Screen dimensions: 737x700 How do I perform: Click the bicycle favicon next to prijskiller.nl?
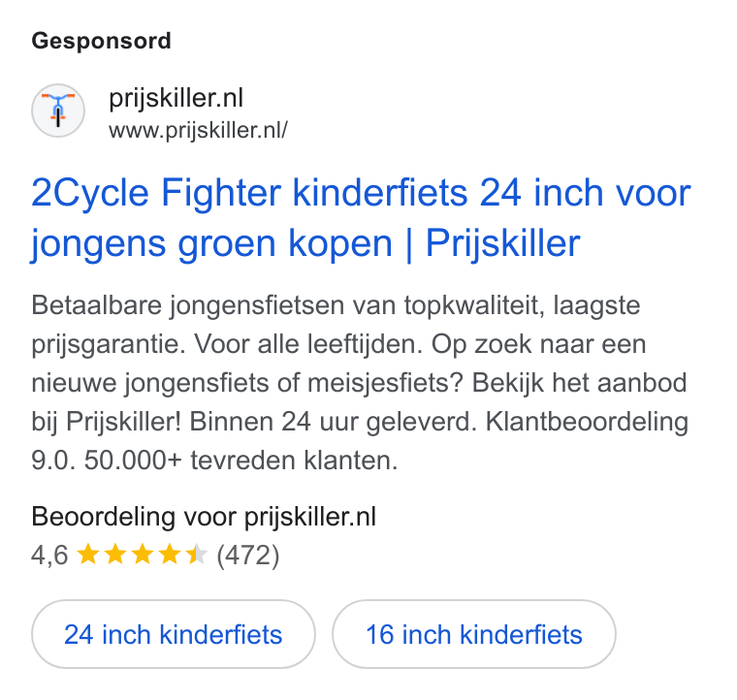click(58, 111)
